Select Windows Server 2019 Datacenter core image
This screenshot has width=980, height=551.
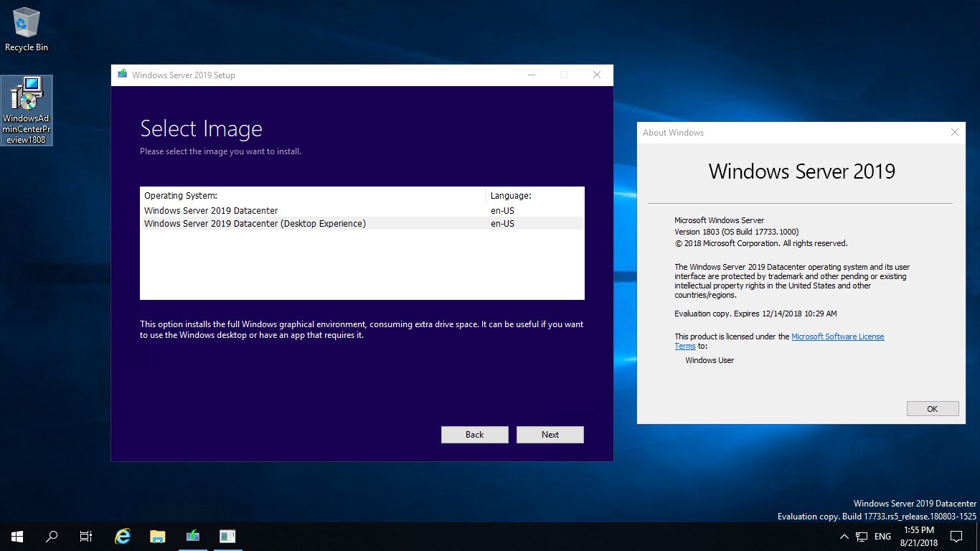[362, 210]
